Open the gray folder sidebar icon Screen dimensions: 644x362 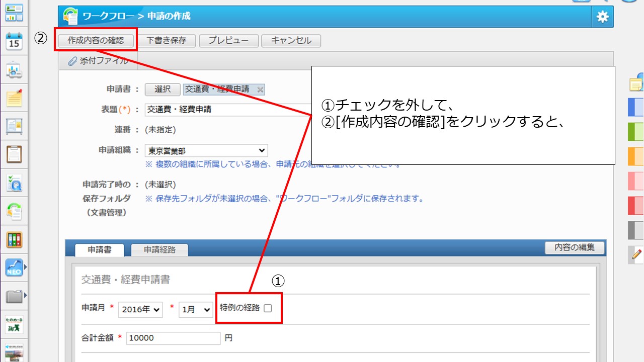14,296
